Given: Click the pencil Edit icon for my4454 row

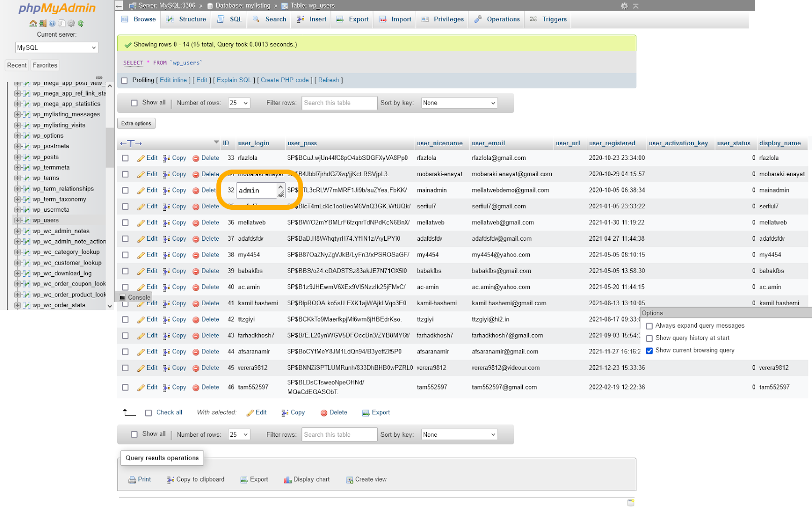Looking at the screenshot, I should 141,255.
